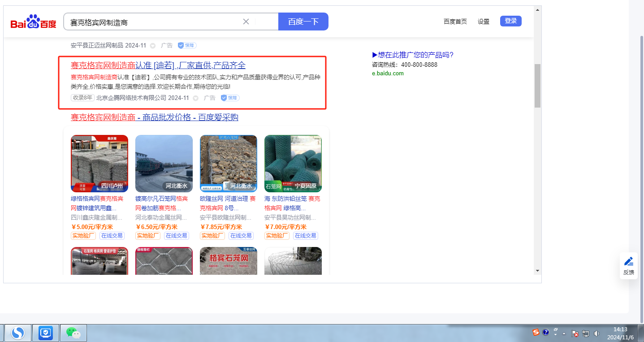Click the e.baidu.com link
644x342 pixels.
[388, 74]
